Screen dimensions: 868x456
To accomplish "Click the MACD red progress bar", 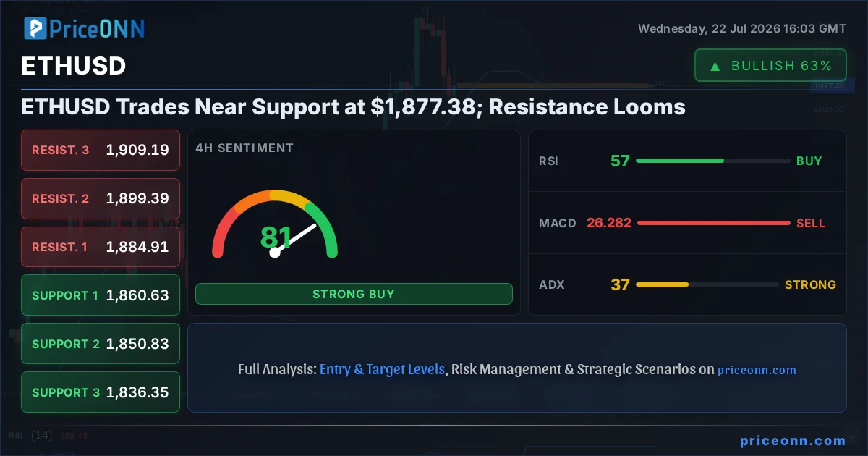I will point(713,223).
